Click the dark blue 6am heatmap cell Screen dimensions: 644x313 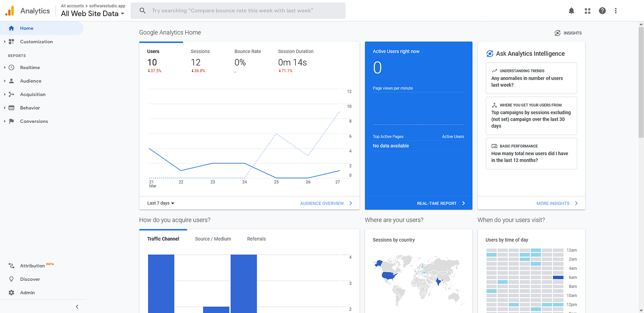(558, 277)
